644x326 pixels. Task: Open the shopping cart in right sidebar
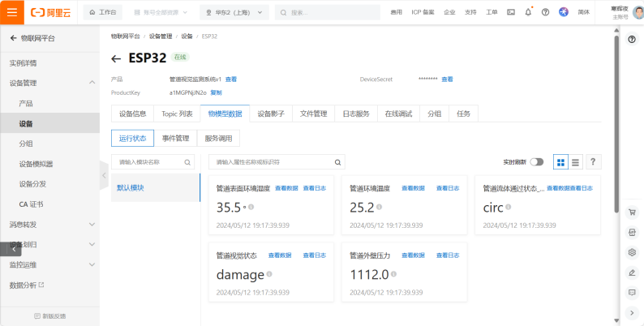(x=632, y=212)
